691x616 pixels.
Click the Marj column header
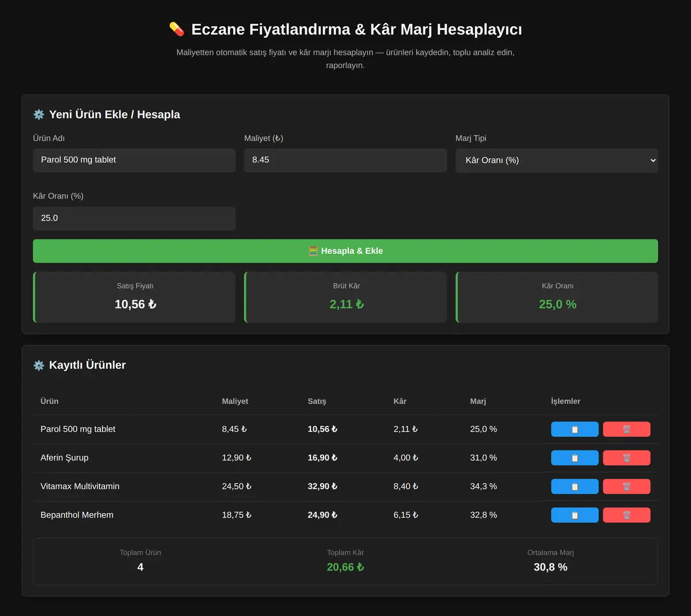tap(478, 401)
